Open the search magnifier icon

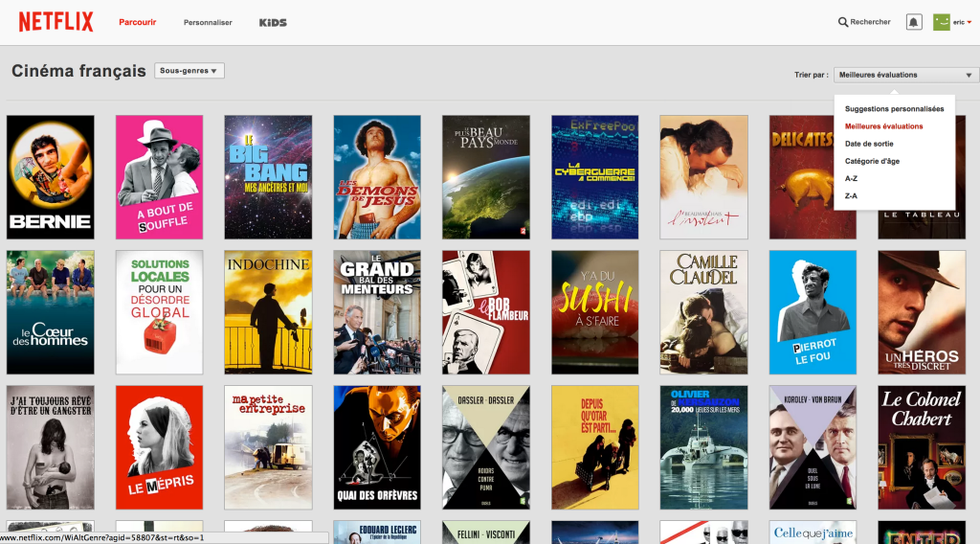click(x=843, y=22)
